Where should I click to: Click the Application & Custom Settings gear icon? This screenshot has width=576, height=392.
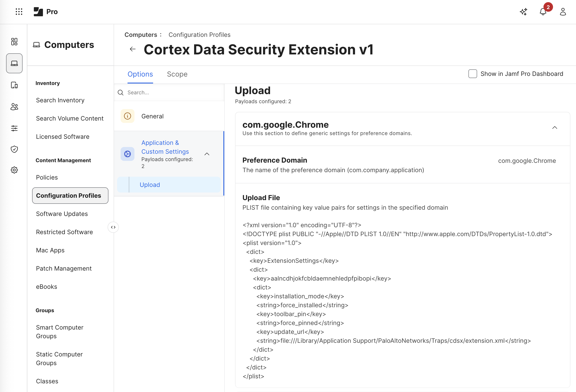pyautogui.click(x=127, y=154)
